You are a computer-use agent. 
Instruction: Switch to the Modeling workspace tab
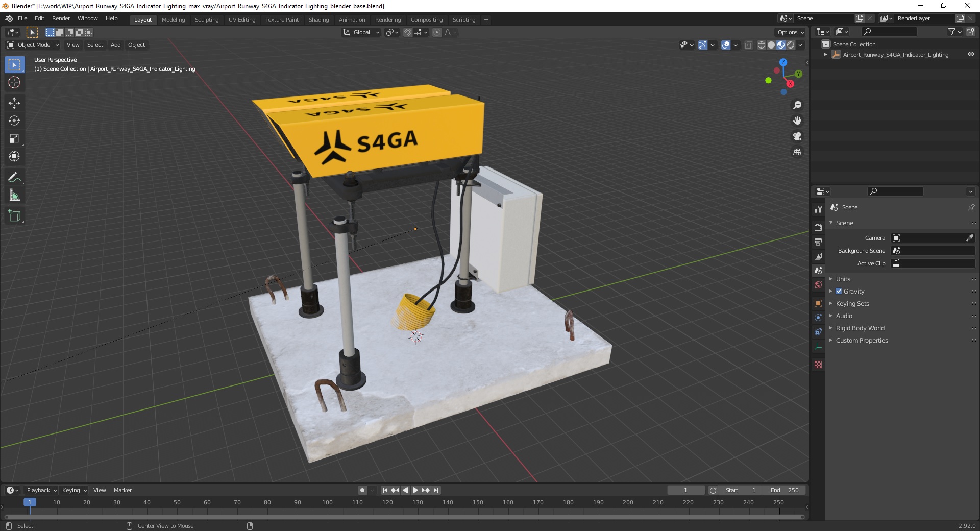pos(173,20)
